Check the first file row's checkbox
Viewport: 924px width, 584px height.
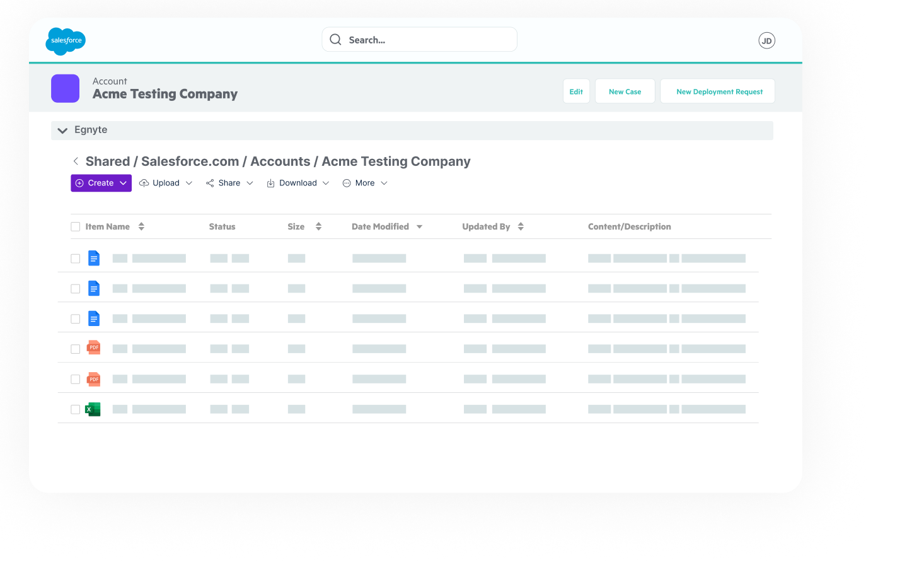click(75, 258)
